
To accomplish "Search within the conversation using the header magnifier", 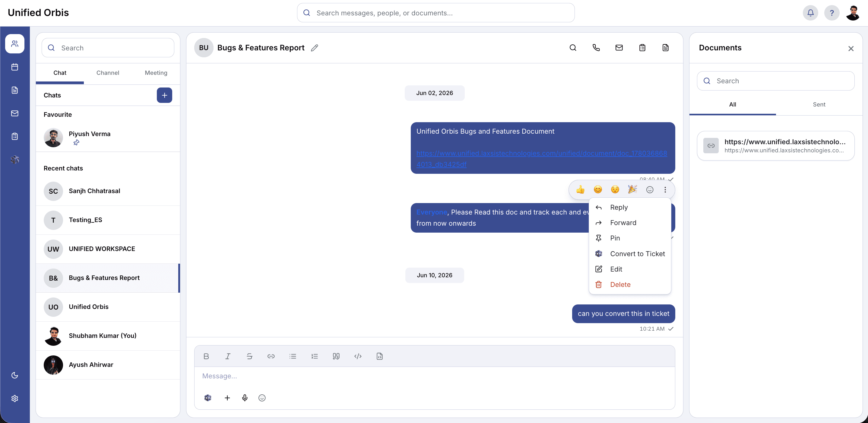I will [x=573, y=48].
